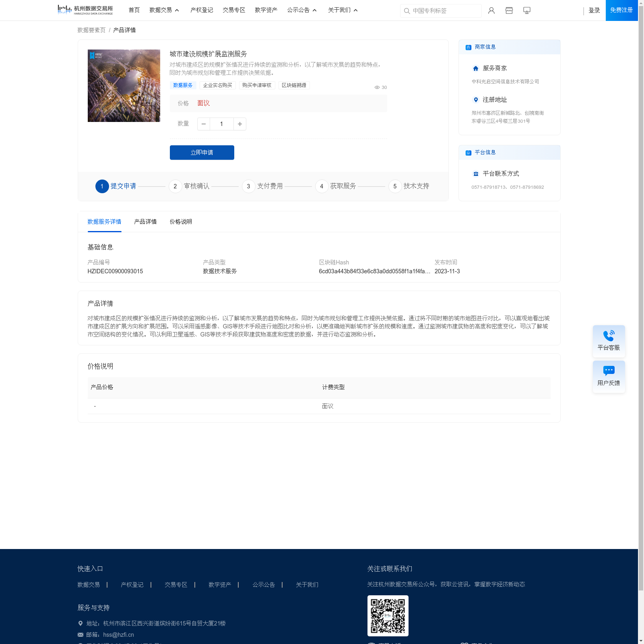Expand the 数据交易 dropdown menu
The width and height of the screenshot is (644, 644).
(x=164, y=10)
